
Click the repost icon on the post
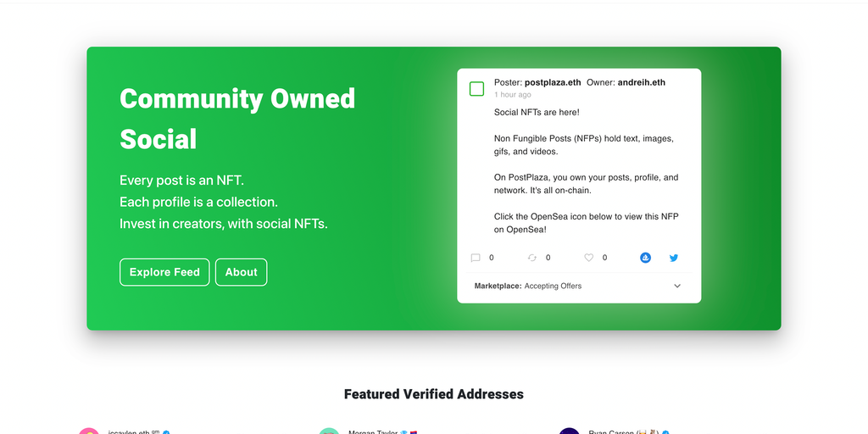click(532, 258)
